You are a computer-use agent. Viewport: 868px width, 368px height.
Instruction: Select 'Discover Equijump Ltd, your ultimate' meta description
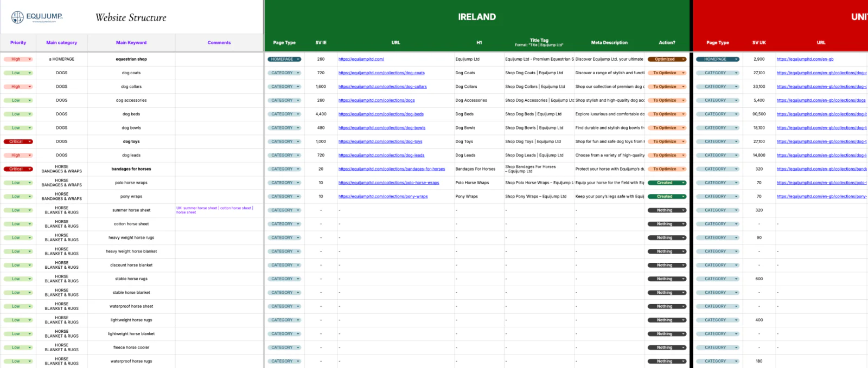click(x=610, y=59)
